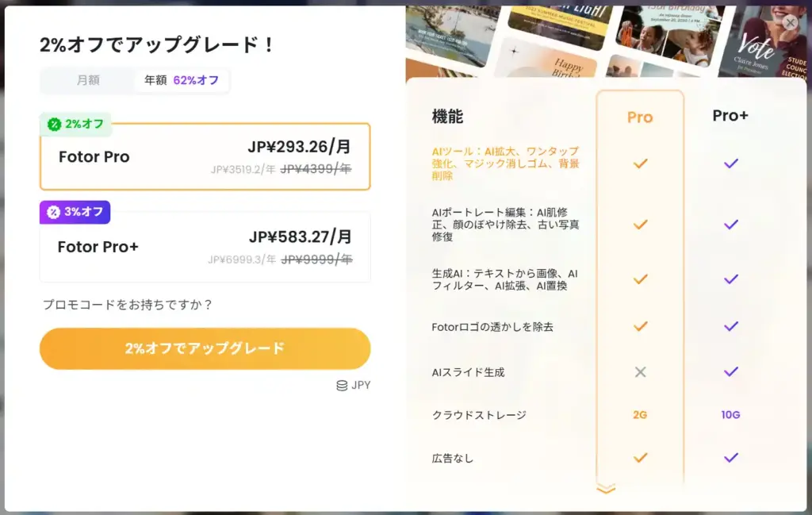Click JP¥3519.2/年 yearly price
812x515 pixels.
[243, 170]
